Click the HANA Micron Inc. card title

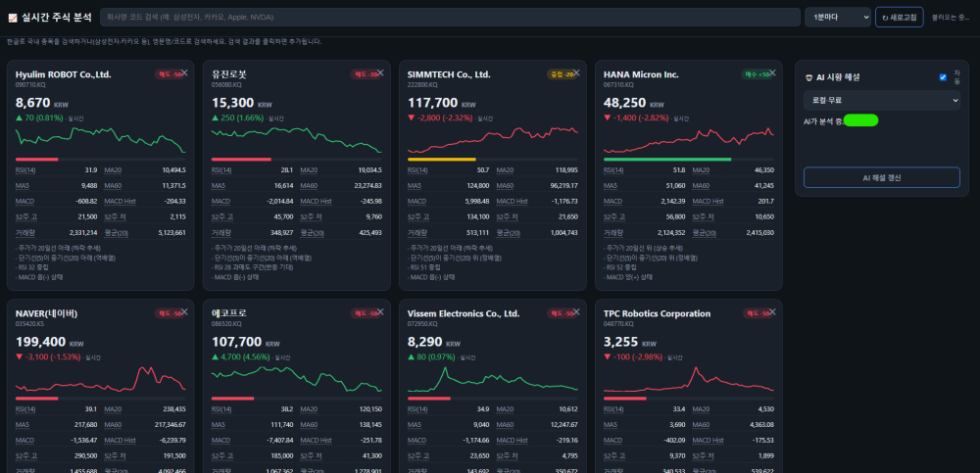[x=641, y=74]
